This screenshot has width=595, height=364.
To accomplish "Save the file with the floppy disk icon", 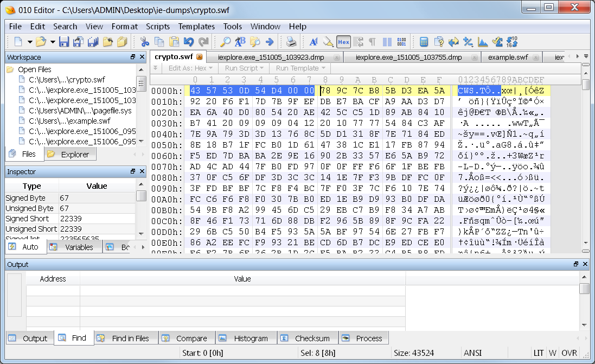I will click(64, 42).
